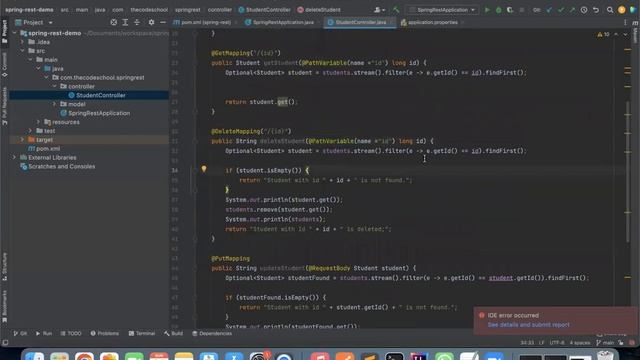Push commits using the green arrow icon

click(x=572, y=10)
